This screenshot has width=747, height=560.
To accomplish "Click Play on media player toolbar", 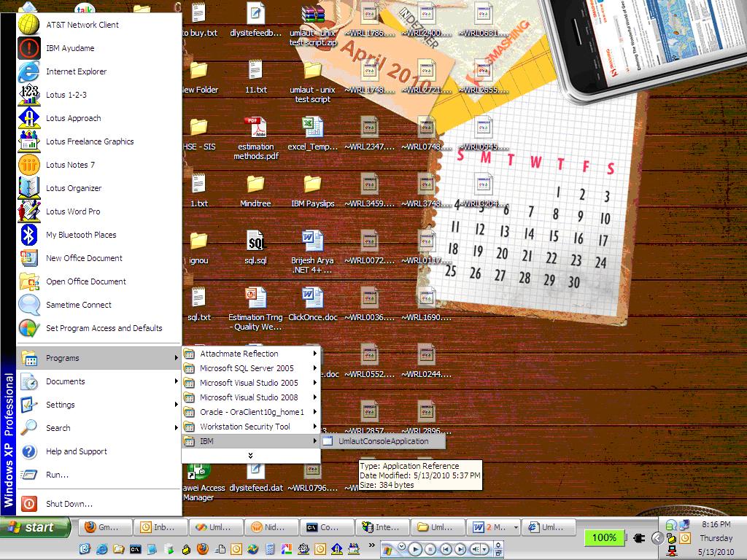I will coord(415,549).
